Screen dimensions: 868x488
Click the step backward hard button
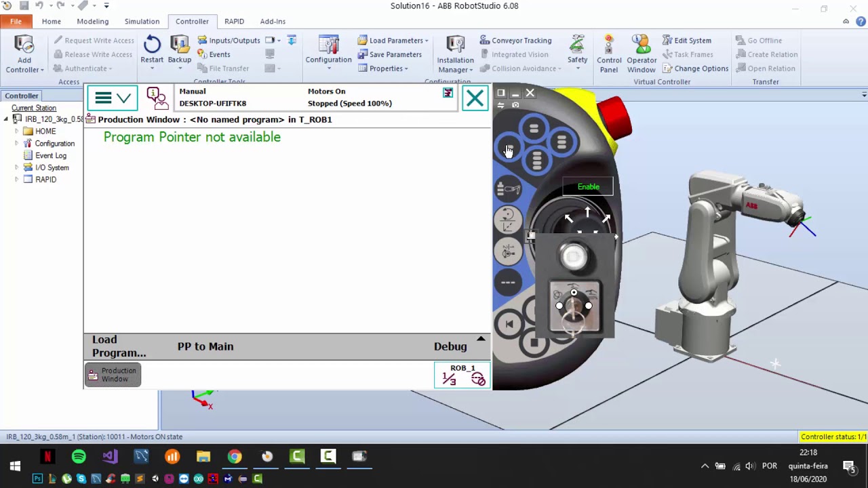(509, 324)
